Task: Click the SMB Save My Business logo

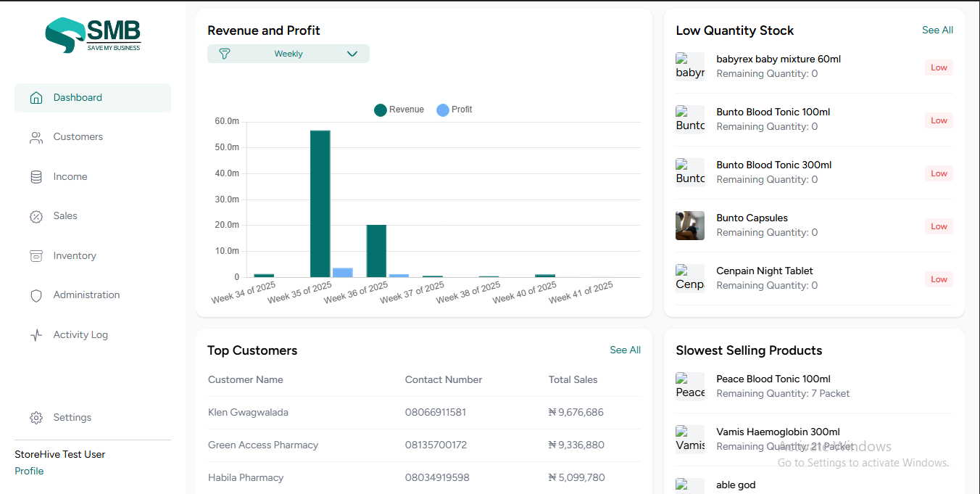Action: tap(92, 34)
